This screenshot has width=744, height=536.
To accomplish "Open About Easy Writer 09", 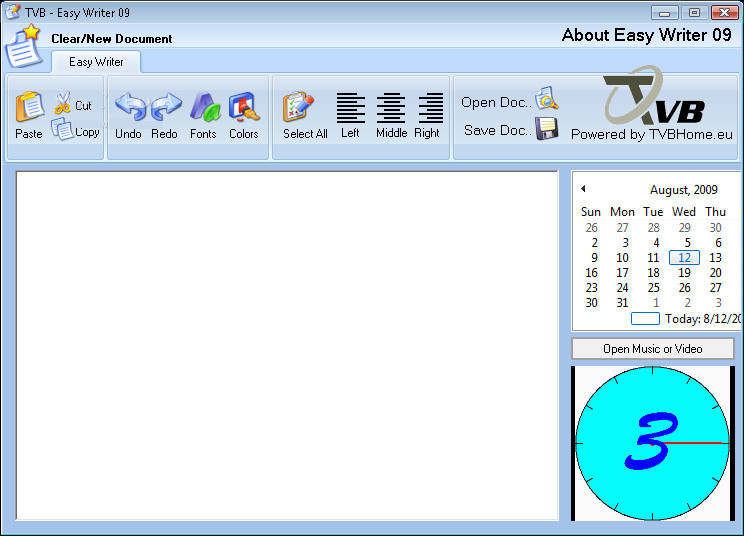I will pyautogui.click(x=646, y=35).
